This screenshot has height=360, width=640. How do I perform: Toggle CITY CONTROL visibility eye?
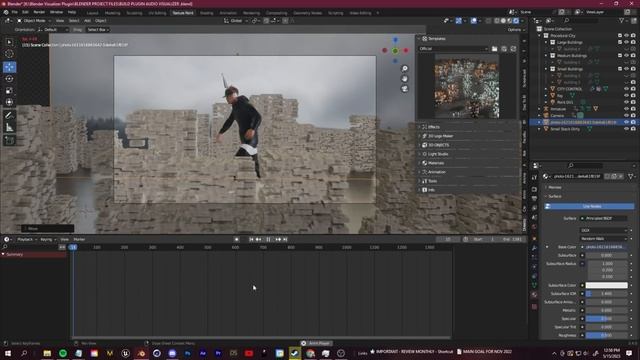tap(627, 89)
